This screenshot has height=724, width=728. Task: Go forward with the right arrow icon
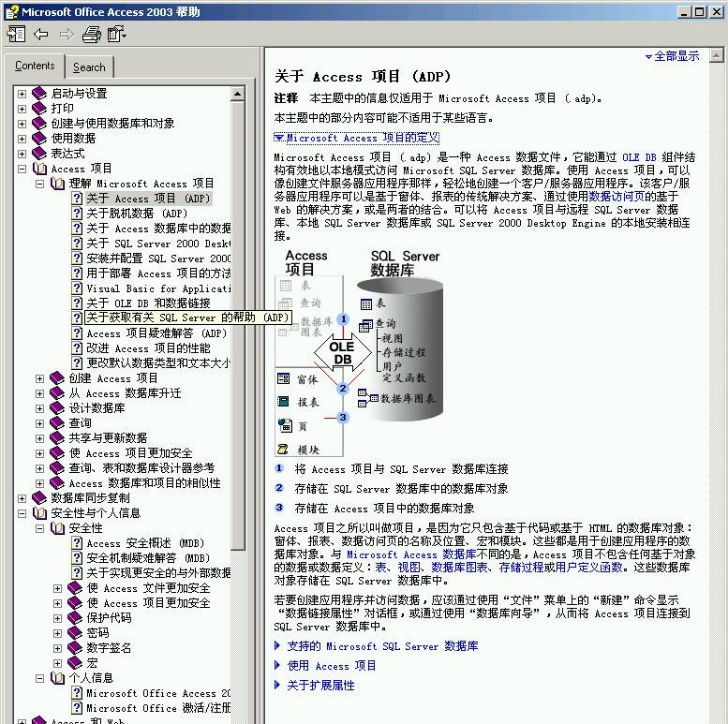(x=67, y=35)
